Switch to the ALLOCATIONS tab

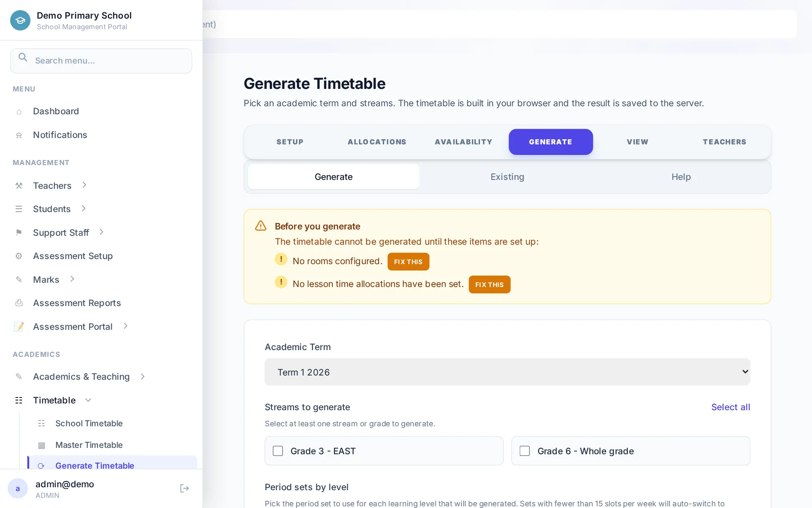point(377,142)
